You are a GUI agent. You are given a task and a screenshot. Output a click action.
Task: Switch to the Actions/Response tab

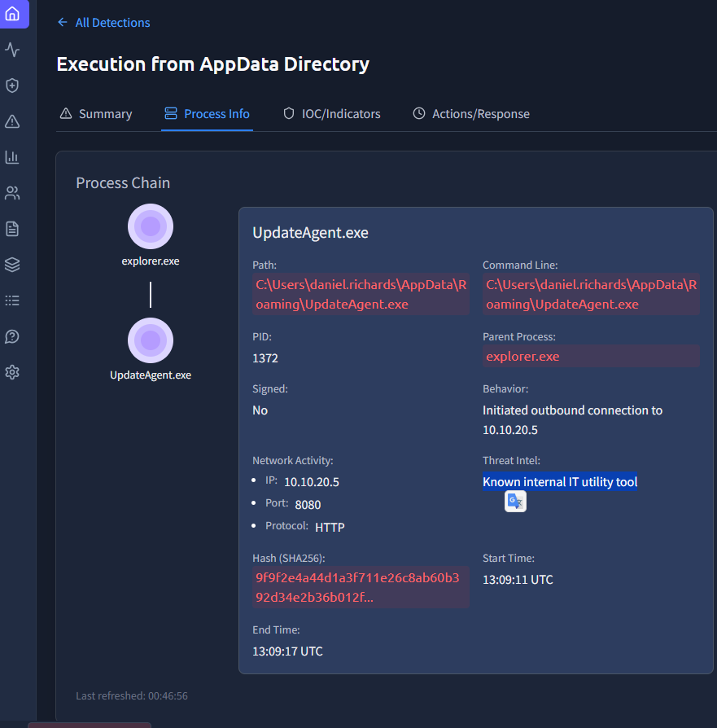(x=471, y=114)
